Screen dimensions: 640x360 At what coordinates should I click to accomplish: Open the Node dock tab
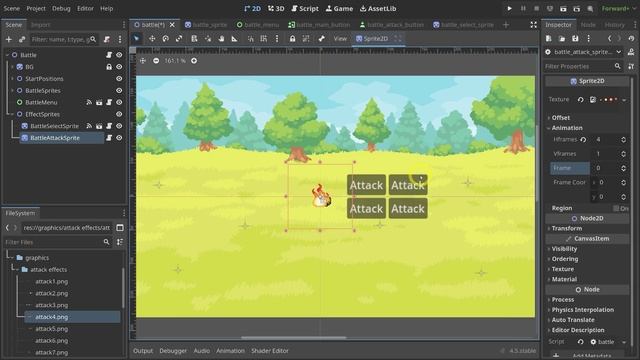click(588, 25)
